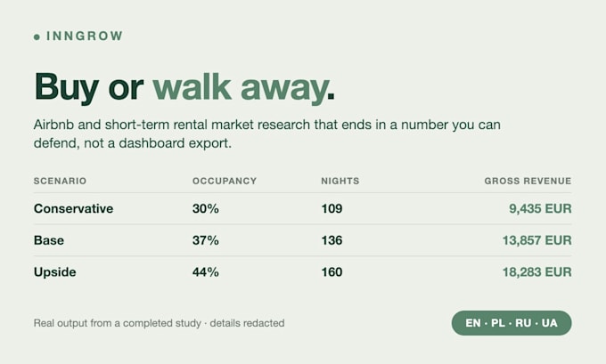Click the 13,857 EUR revenue value
This screenshot has width=606, height=364.
point(536,240)
